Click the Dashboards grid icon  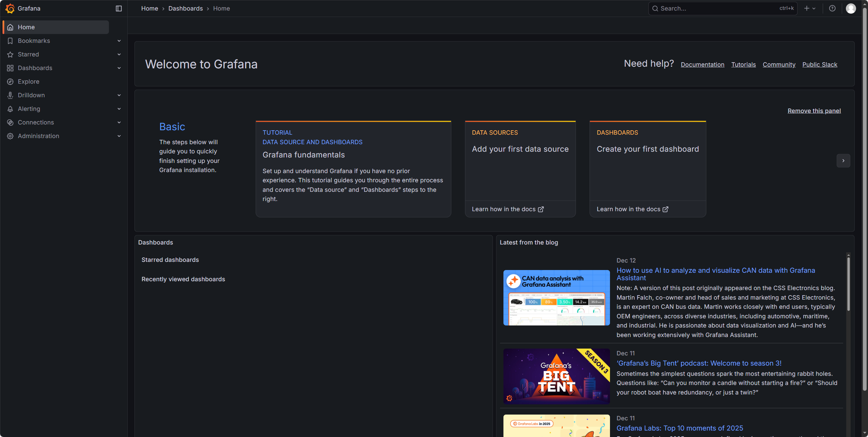(10, 68)
